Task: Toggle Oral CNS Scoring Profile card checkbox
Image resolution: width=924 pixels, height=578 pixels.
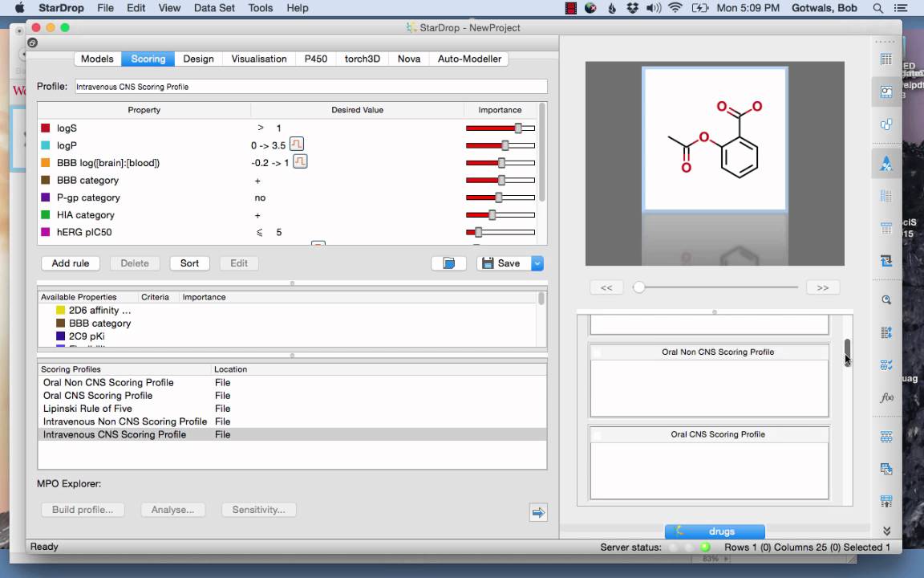Action: tap(597, 435)
